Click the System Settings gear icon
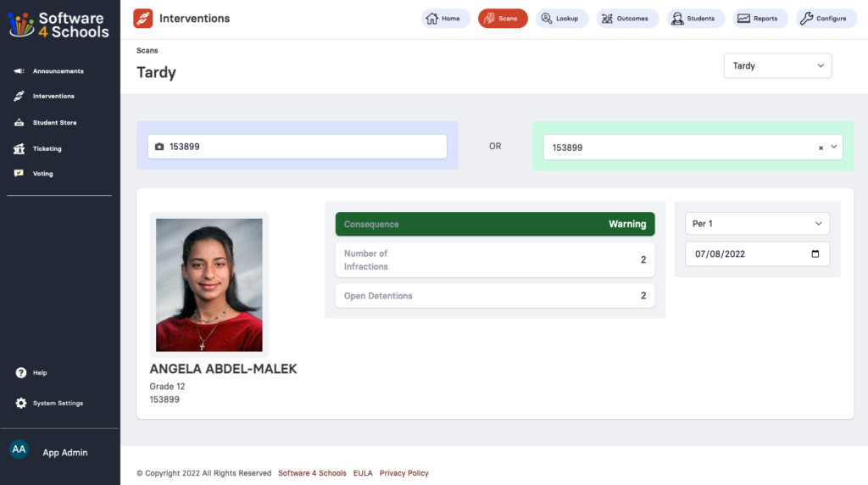This screenshot has width=868, height=485. pyautogui.click(x=21, y=403)
